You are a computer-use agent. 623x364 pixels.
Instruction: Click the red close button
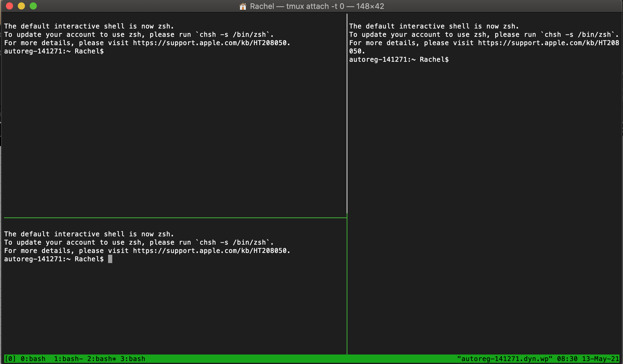click(x=10, y=6)
